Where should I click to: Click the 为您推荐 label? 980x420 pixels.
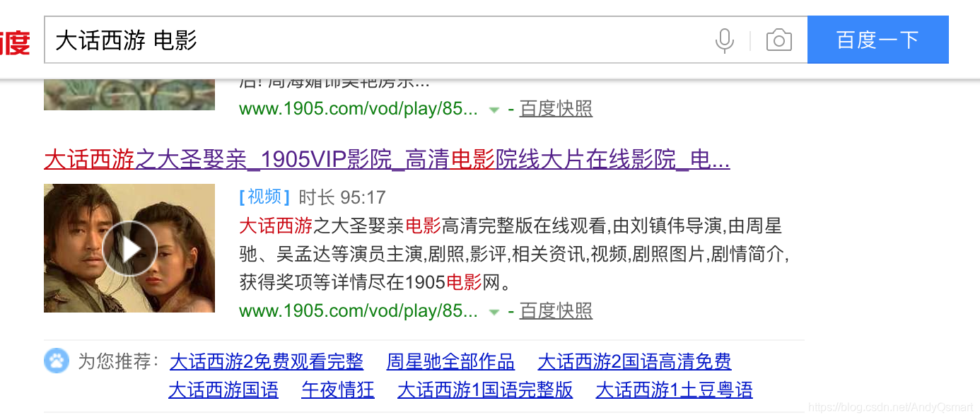tap(118, 362)
